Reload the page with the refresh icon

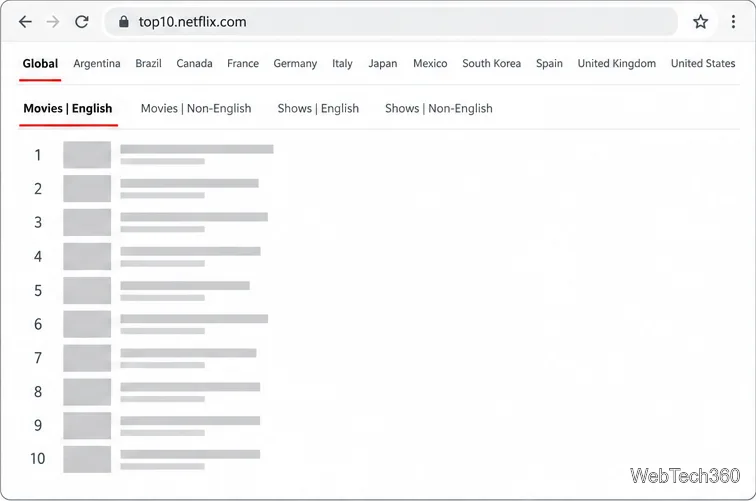coord(81,22)
